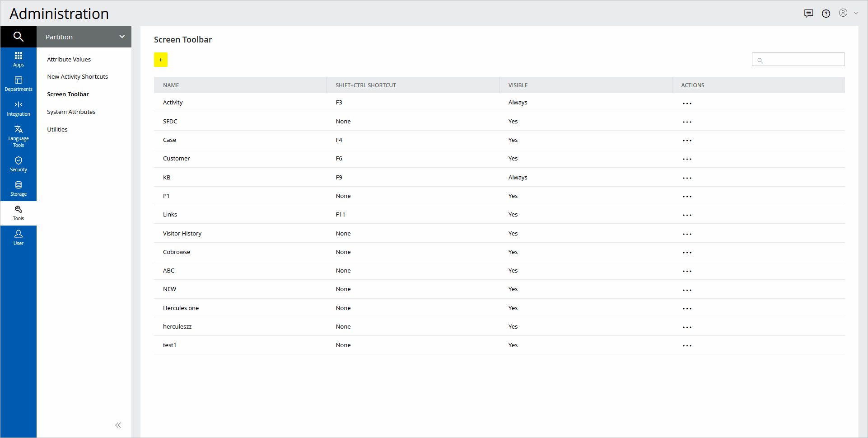Open New Activity Shortcuts page
The image size is (868, 438).
tap(78, 77)
